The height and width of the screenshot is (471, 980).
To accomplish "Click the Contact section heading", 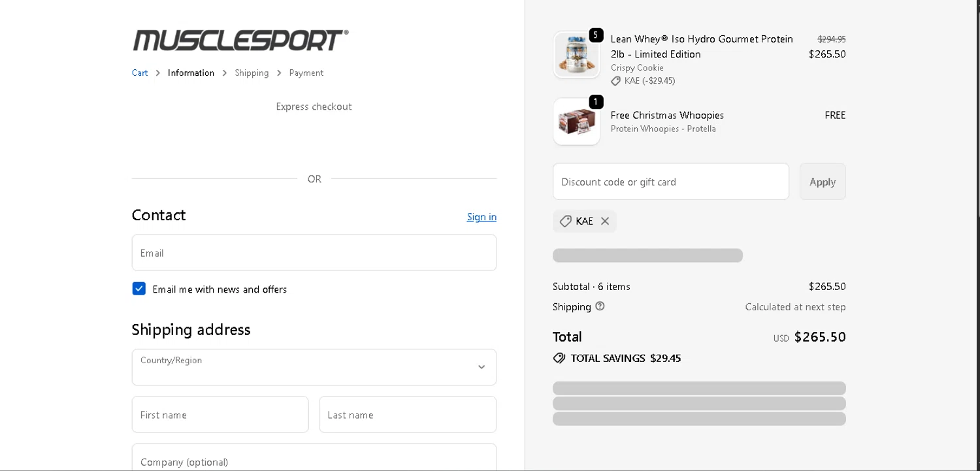I will (x=159, y=215).
